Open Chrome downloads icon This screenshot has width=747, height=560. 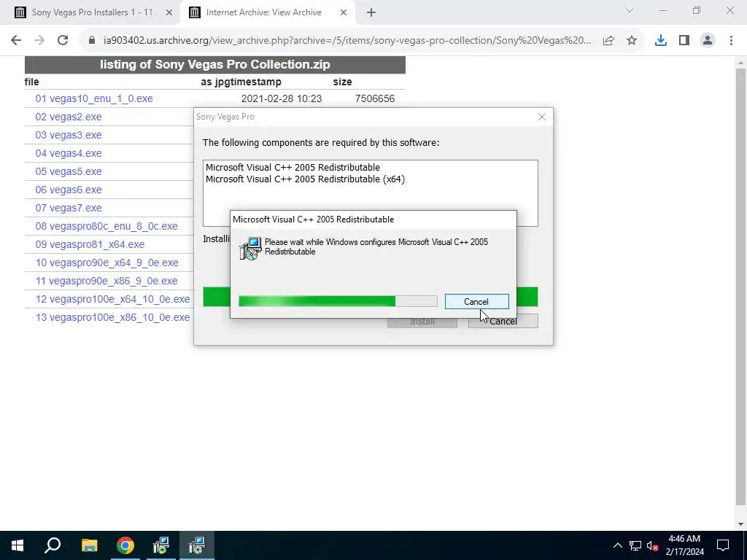pyautogui.click(x=661, y=41)
